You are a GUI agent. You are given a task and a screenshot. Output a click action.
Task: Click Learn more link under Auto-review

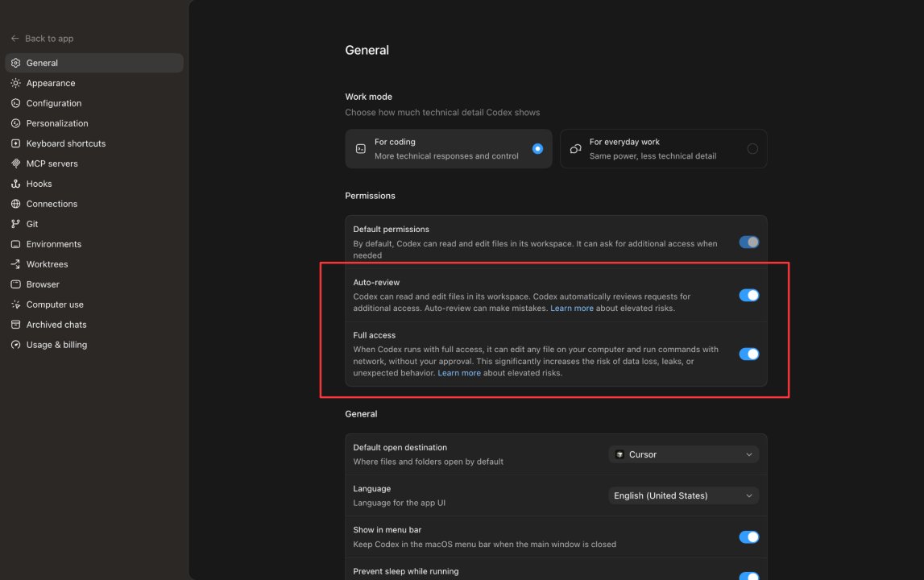tap(572, 309)
